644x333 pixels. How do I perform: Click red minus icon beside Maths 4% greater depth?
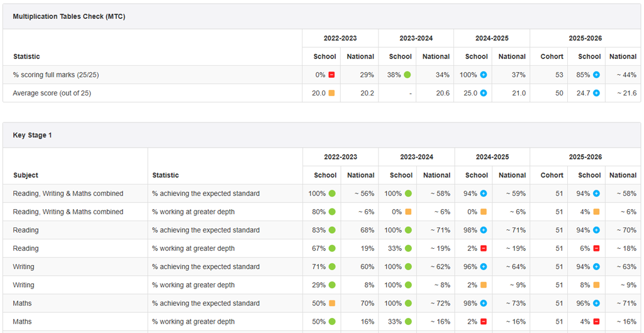pos(596,322)
